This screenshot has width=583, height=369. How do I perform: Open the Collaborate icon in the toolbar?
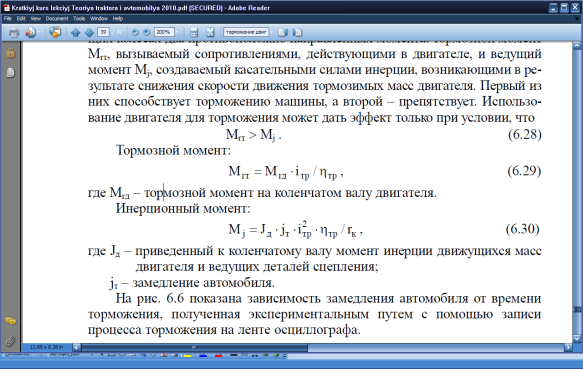click(x=30, y=33)
